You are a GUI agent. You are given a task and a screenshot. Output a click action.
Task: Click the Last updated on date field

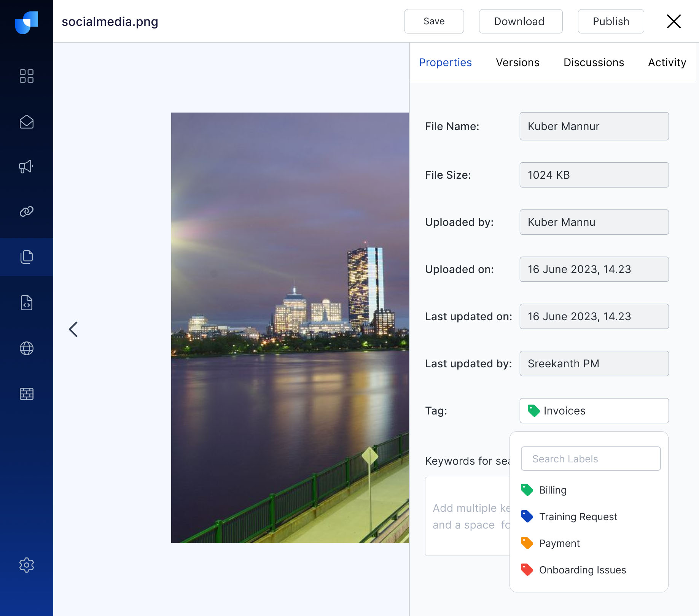click(594, 316)
